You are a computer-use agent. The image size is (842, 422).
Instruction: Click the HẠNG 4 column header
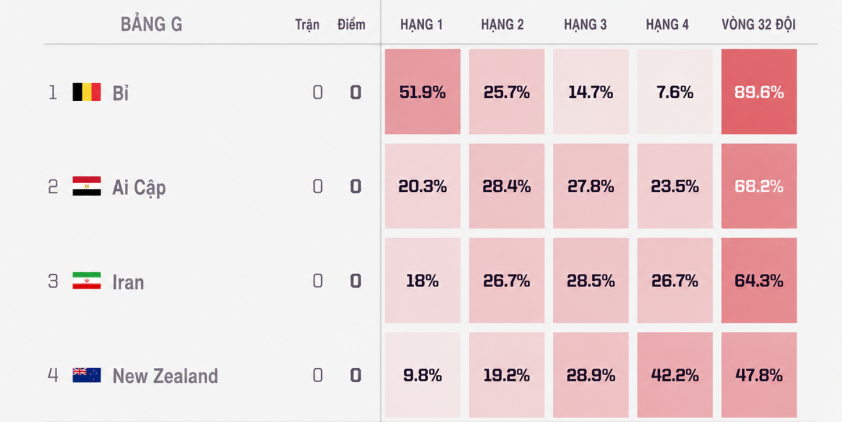click(667, 25)
